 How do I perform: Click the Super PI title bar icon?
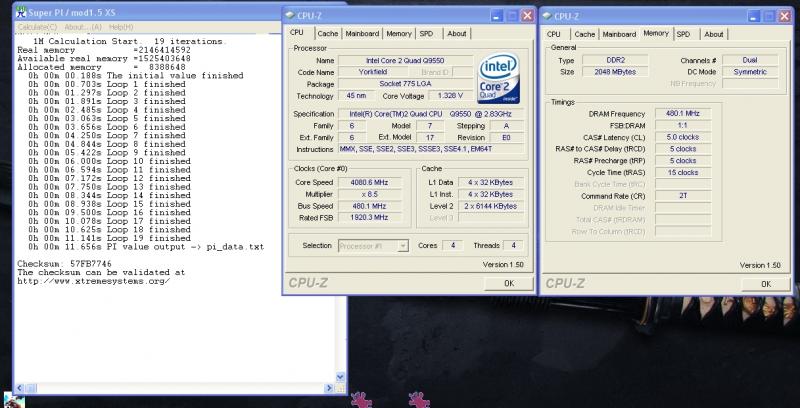(x=21, y=12)
